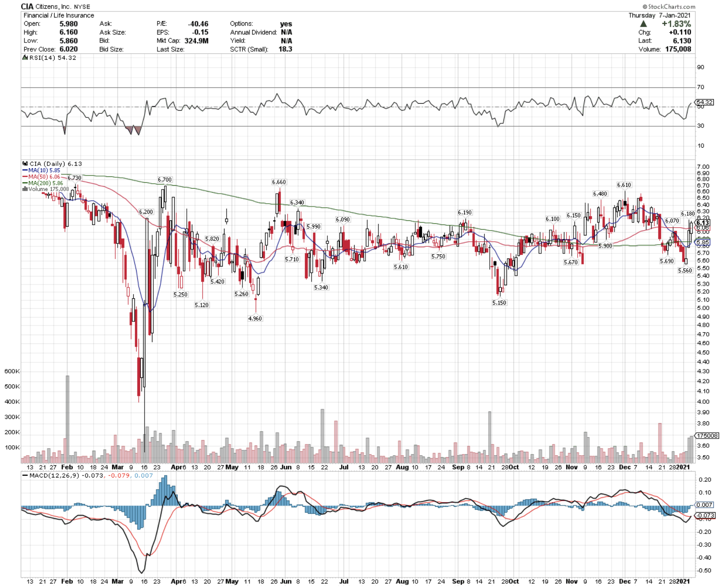Click the 6.340 June peak label
This screenshot has width=720, height=588.
[297, 202]
